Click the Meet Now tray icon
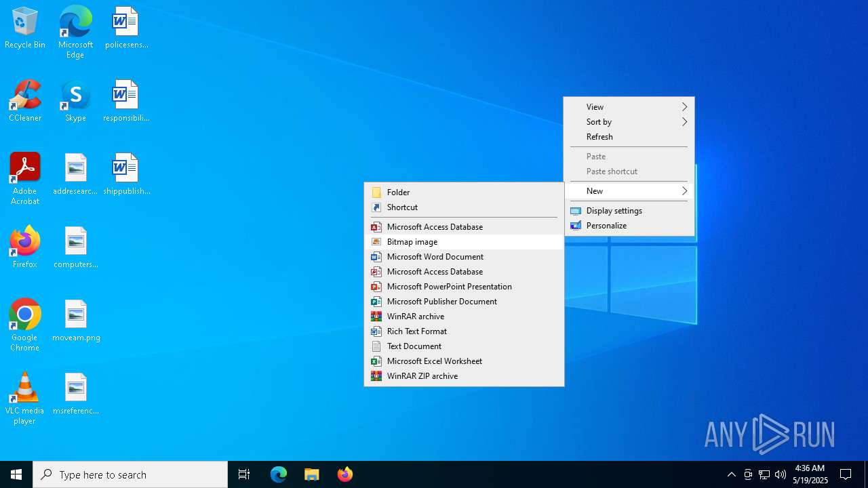 [748, 474]
